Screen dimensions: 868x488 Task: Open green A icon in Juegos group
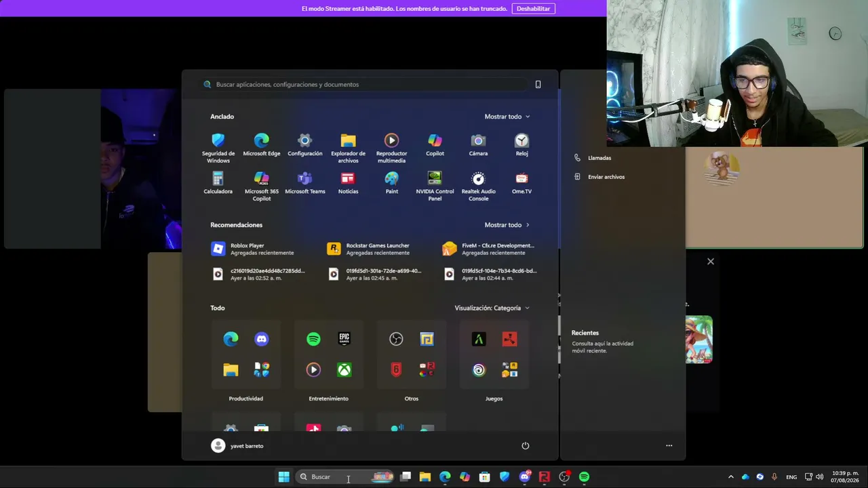pyautogui.click(x=479, y=339)
